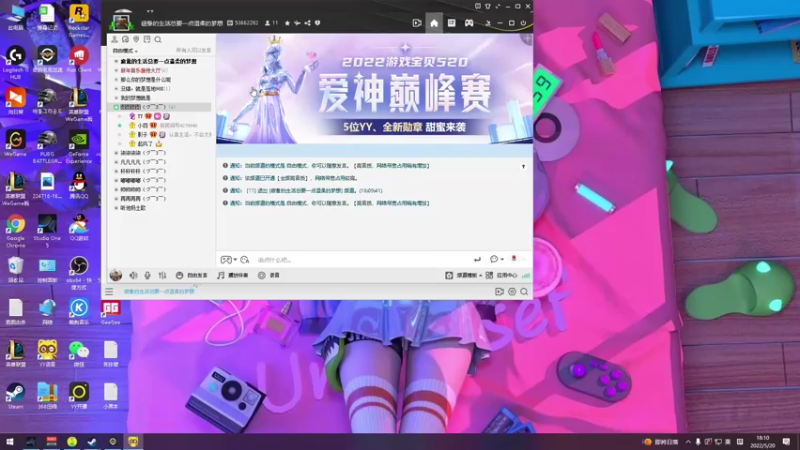
Task: Expand the 嘟嘟嘟嘟 sub-channel
Action: [x=116, y=181]
